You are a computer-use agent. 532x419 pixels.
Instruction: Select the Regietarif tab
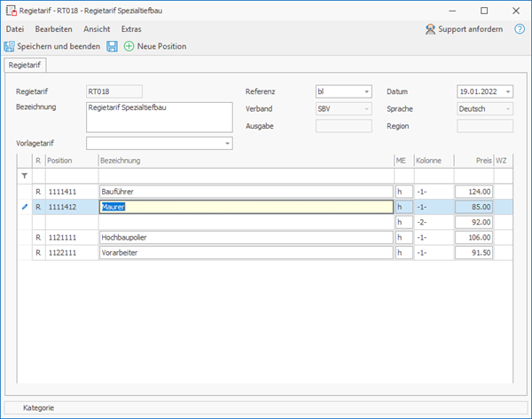point(25,65)
